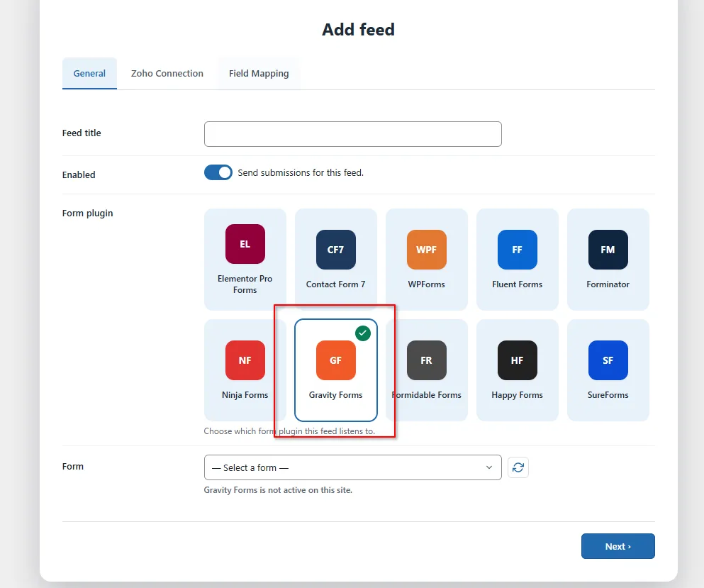704x588 pixels.
Task: Pick the WPForms WPF icon
Action: click(x=427, y=250)
